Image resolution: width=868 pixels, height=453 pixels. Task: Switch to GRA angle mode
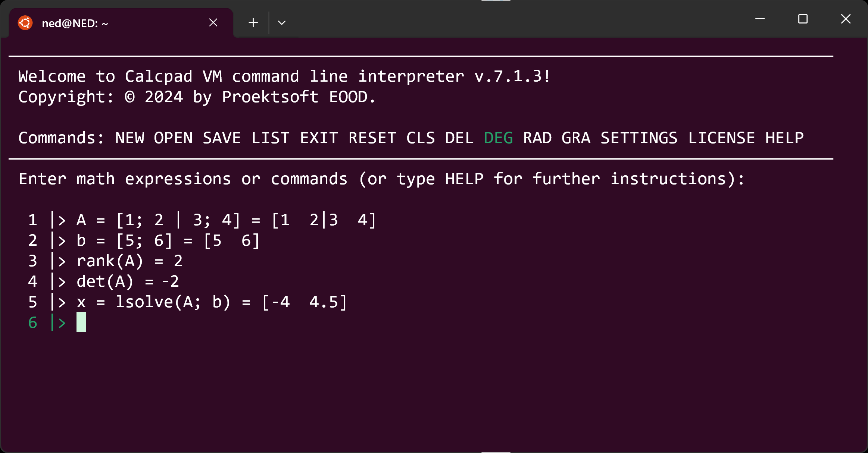[x=576, y=138]
